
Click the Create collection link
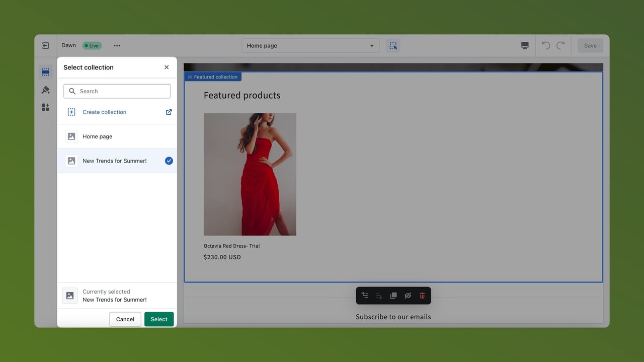[104, 112]
